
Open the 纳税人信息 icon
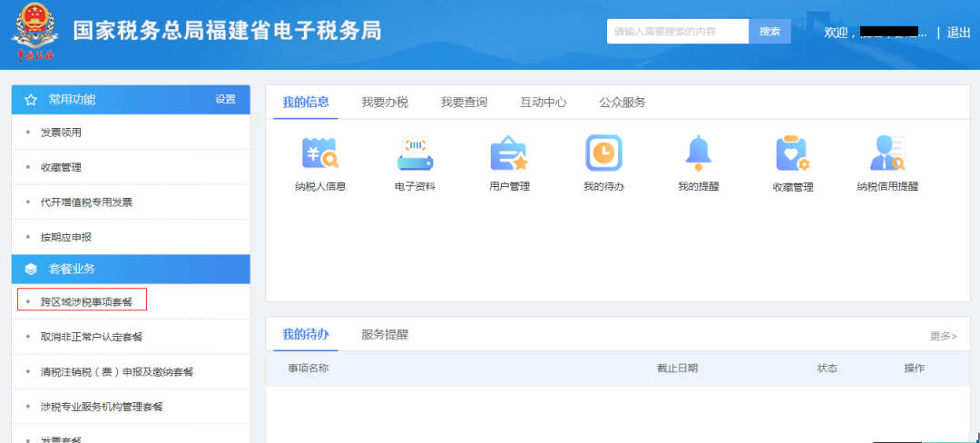pyautogui.click(x=320, y=153)
